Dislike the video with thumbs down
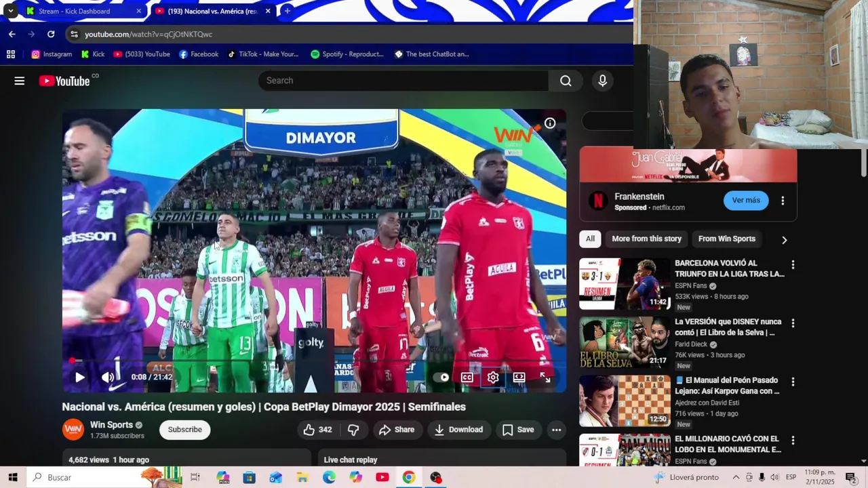868x488 pixels. click(x=353, y=430)
